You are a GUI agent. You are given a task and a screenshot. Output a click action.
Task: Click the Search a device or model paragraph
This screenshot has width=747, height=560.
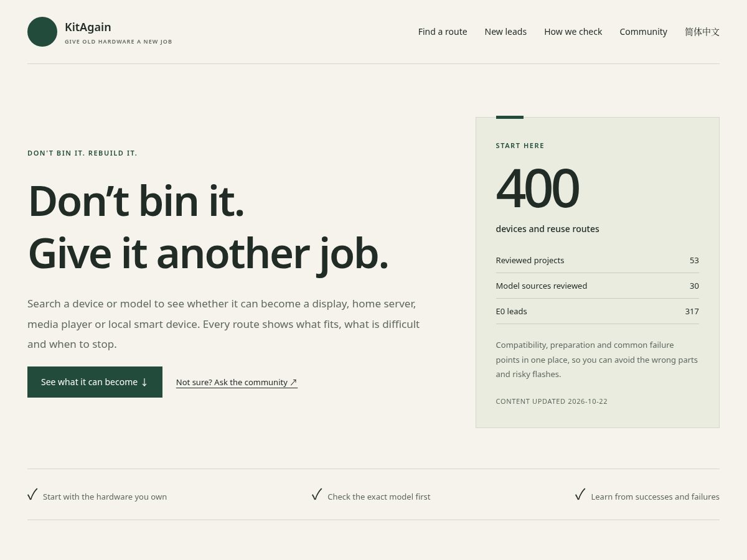(x=223, y=324)
